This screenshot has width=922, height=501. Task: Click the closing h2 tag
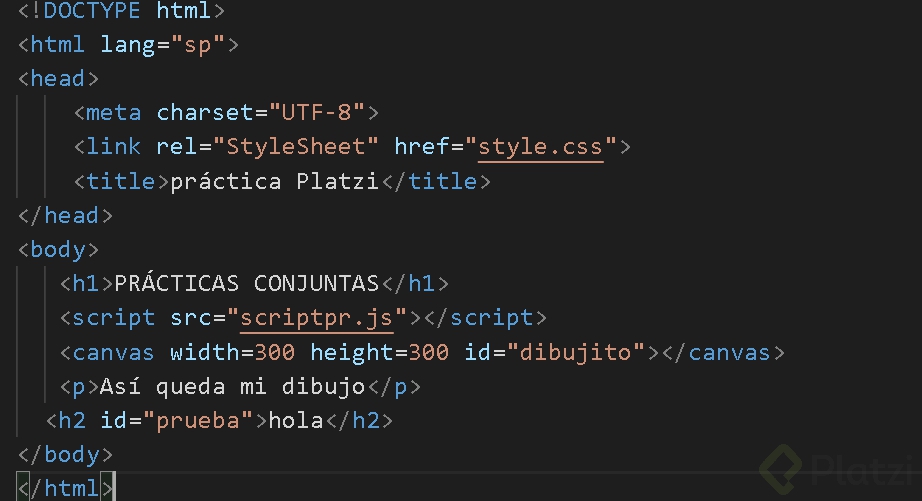(x=359, y=421)
